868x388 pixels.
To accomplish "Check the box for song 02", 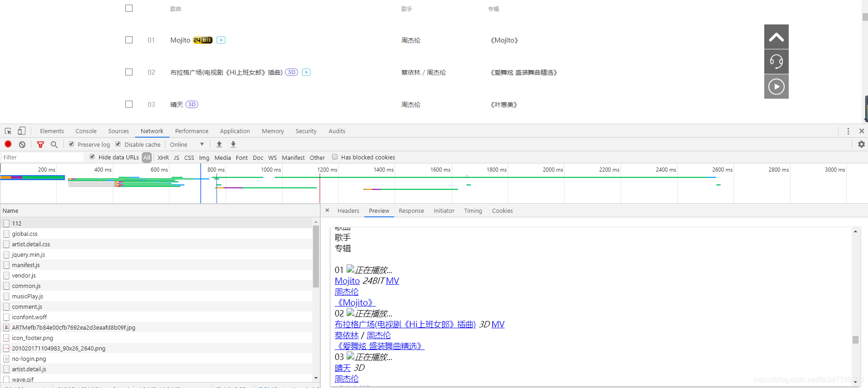I will click(129, 72).
